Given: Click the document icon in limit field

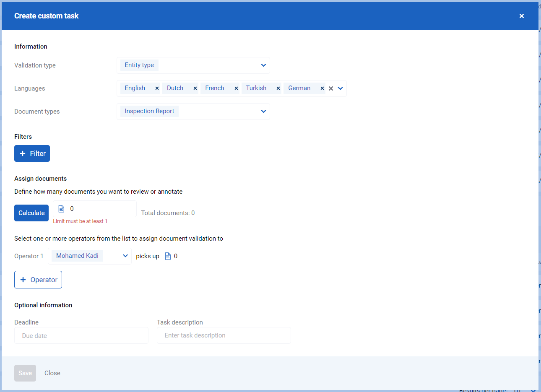Looking at the screenshot, I should pyautogui.click(x=61, y=209).
